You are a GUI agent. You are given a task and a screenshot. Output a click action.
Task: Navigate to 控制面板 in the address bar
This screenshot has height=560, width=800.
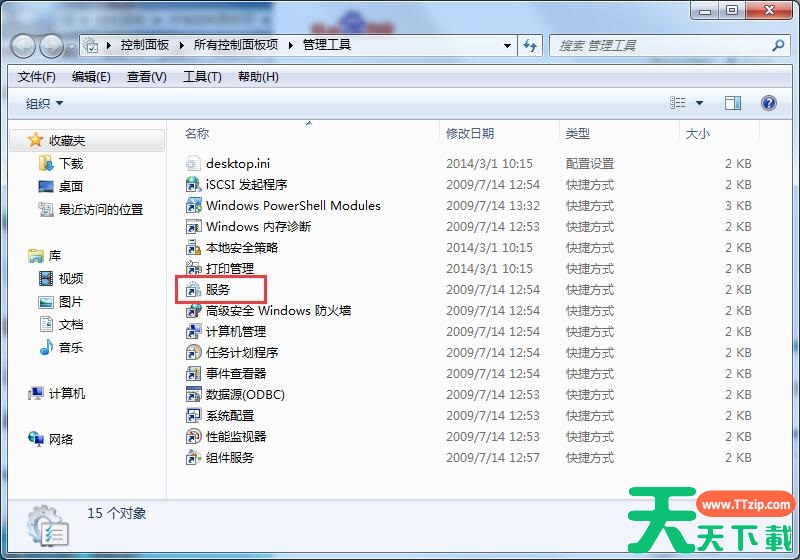[x=145, y=45]
